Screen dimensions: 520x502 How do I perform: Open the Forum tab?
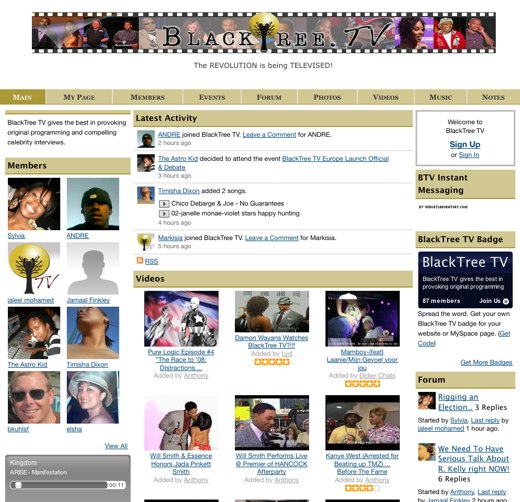click(x=269, y=97)
